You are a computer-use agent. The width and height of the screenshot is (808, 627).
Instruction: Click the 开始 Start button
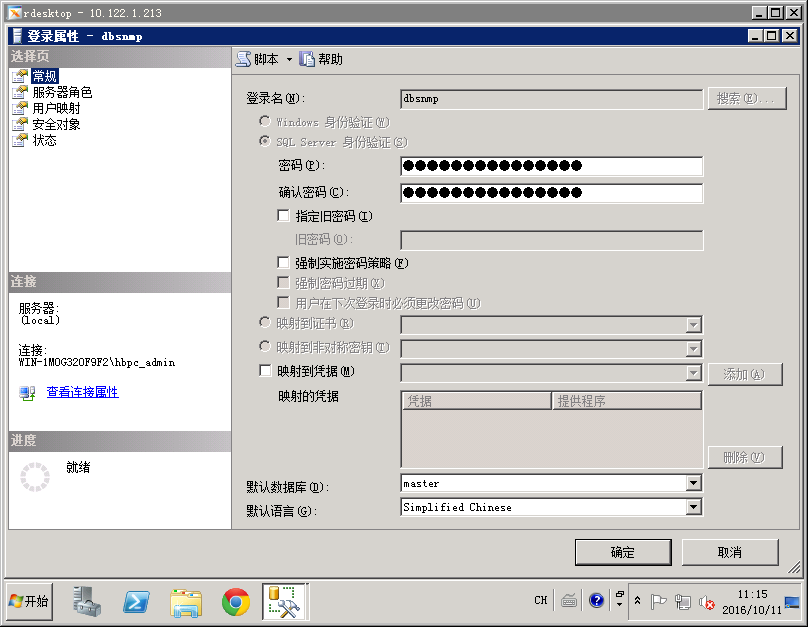click(x=29, y=601)
